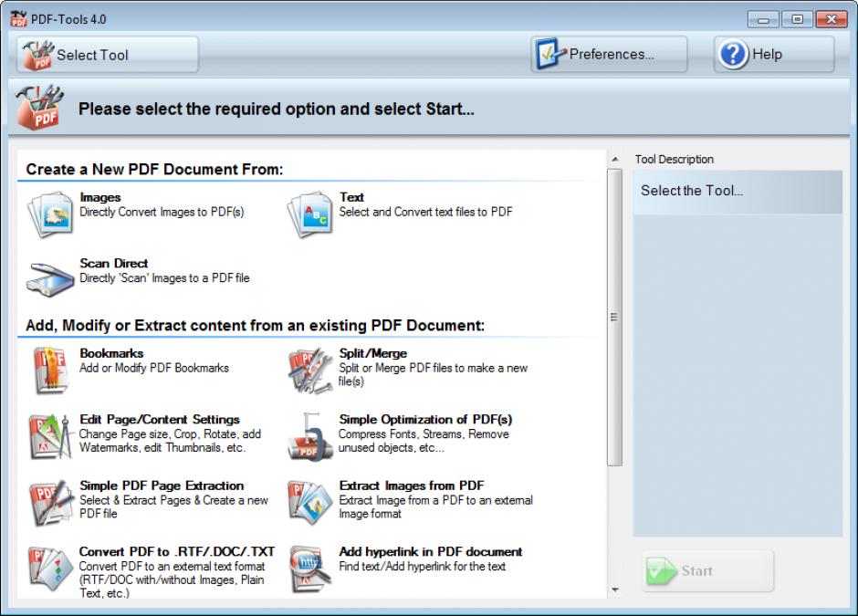
Task: Click 'Edit Page/Content Settings' title
Action: pyautogui.click(x=160, y=419)
